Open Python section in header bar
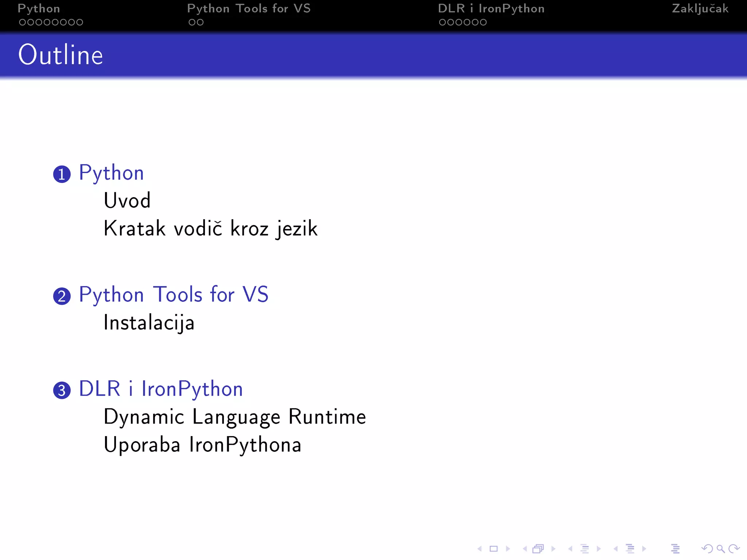This screenshot has width=747, height=560. point(39,9)
